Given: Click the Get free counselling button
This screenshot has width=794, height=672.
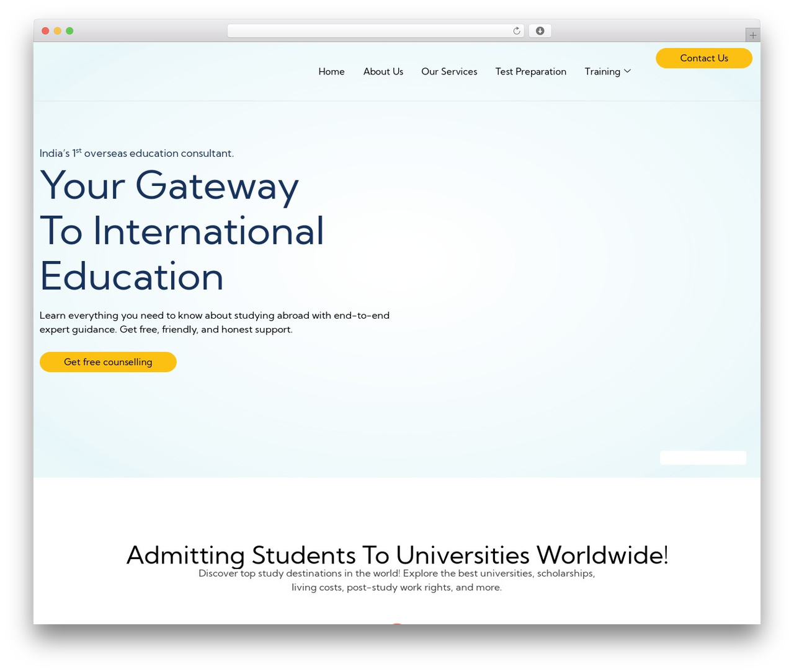Looking at the screenshot, I should click(108, 362).
